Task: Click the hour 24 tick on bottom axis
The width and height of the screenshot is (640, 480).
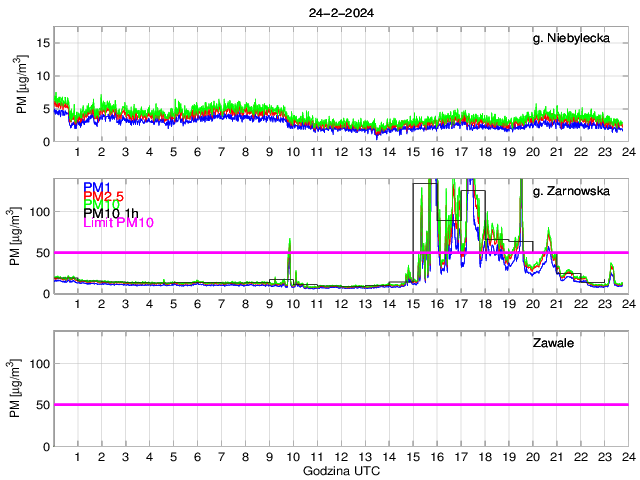Action: coord(627,457)
